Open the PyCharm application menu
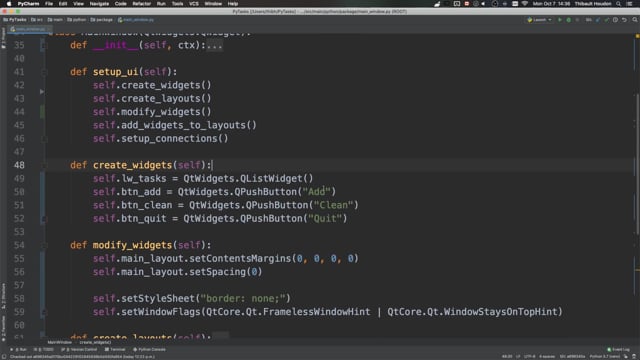The width and height of the screenshot is (640, 360). point(28,4)
